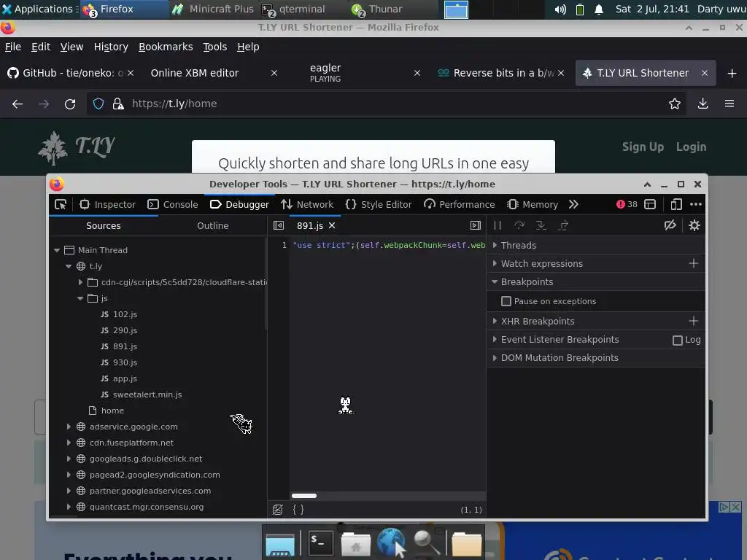747x560 pixels.
Task: Open the Firefox hamburger menu
Action: click(x=729, y=104)
